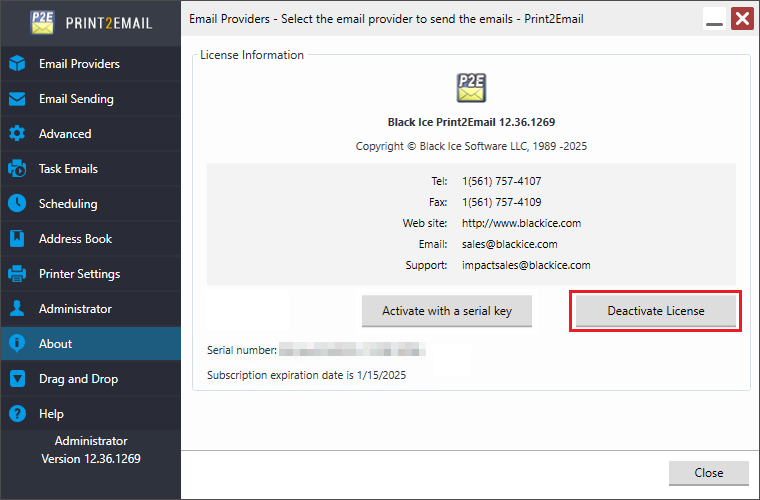Image resolution: width=760 pixels, height=500 pixels.
Task: Click the P2E envelope logo in License Information
Action: [471, 87]
